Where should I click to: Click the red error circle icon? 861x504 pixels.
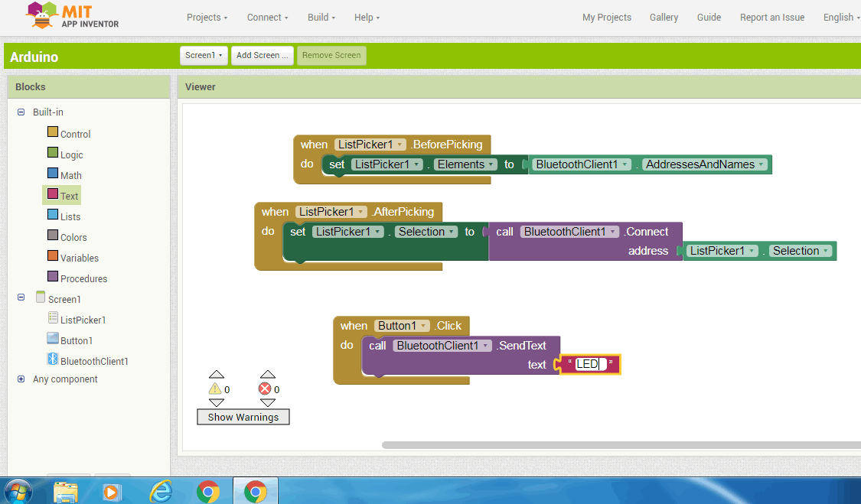tap(265, 389)
